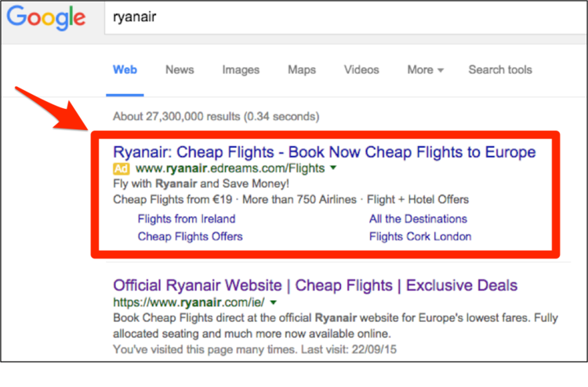This screenshot has width=588, height=387.
Task: Open Search tools
Action: click(500, 70)
